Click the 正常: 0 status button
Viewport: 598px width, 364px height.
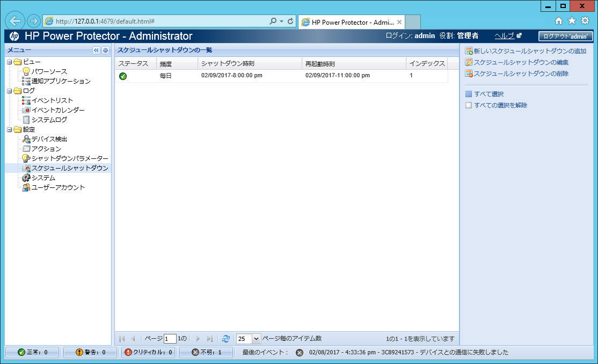click(x=32, y=352)
